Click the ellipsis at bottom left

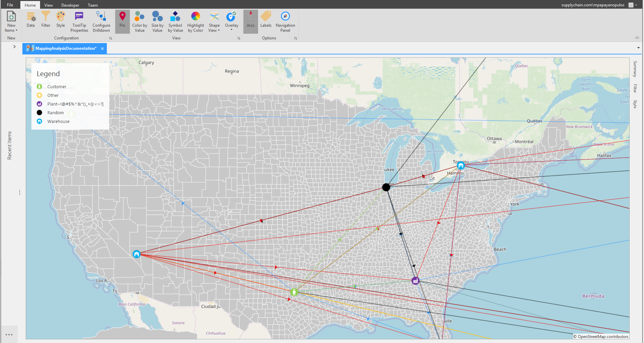9,334
